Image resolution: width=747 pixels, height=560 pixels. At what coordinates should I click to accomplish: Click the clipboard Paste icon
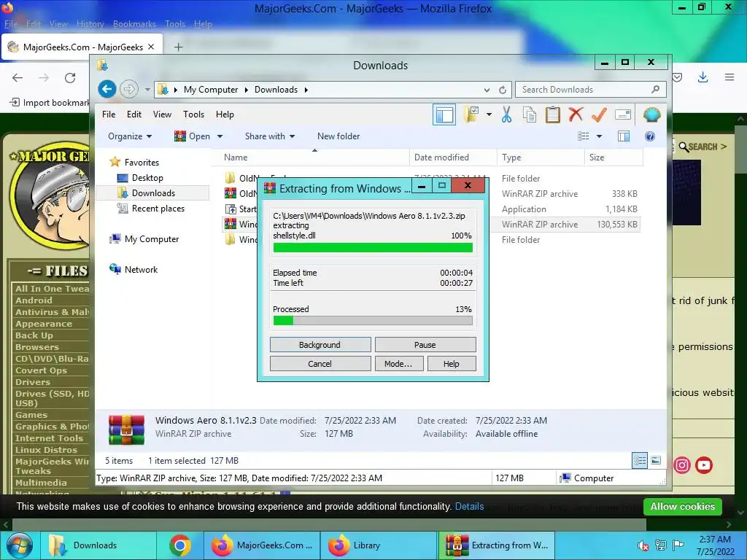point(553,114)
